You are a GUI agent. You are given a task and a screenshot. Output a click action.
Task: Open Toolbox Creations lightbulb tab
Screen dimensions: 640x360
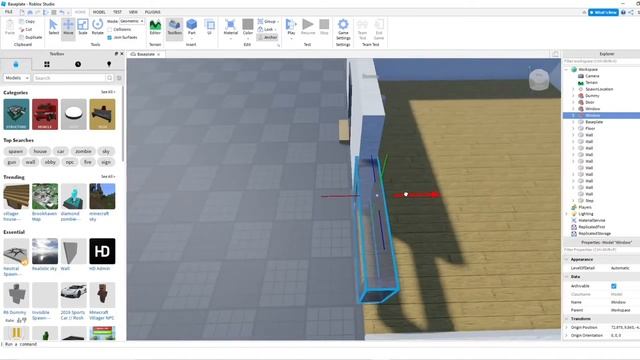tap(109, 64)
